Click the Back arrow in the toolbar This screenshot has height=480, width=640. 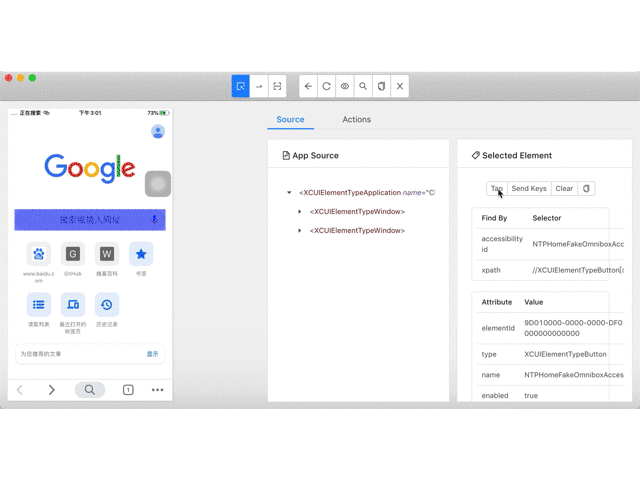pos(308,86)
